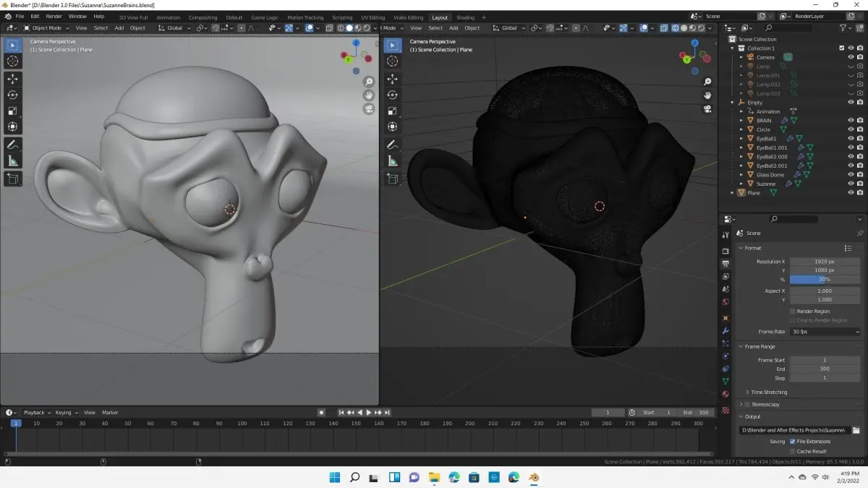Open the File menu
Screen dimensions: 868x488
coord(20,16)
